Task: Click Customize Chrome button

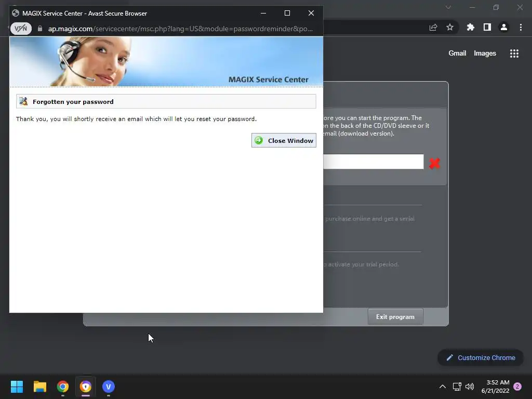Action: tap(481, 357)
